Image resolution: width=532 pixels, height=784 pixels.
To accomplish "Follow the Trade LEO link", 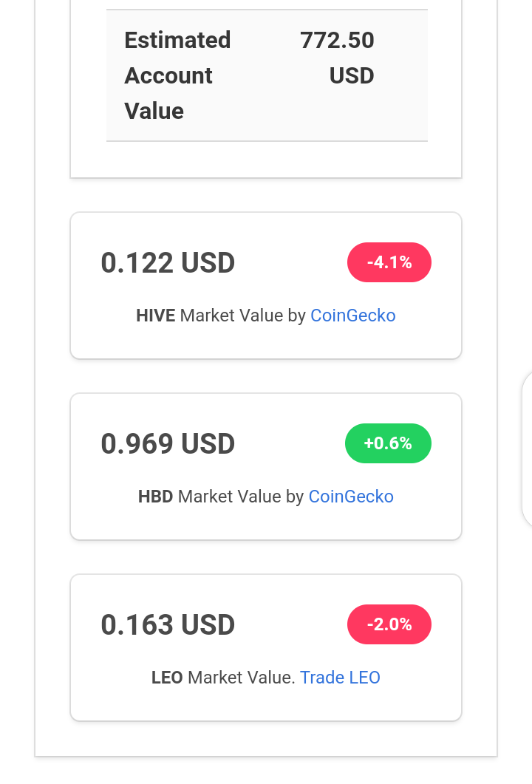I will tap(340, 678).
